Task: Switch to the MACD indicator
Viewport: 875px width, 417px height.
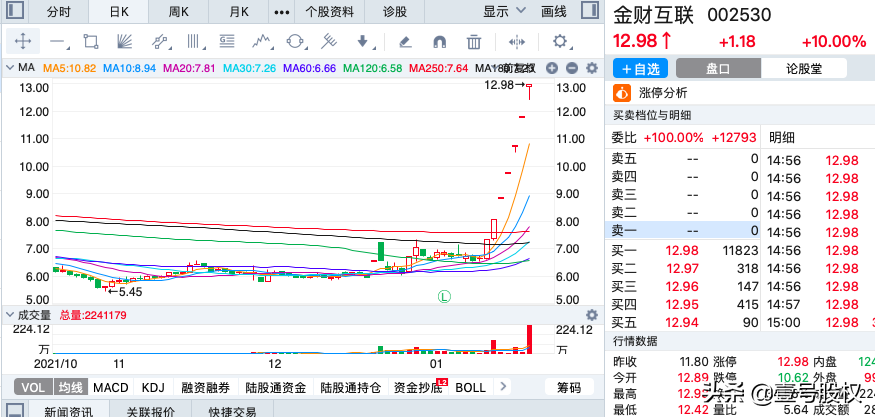Action: point(110,387)
